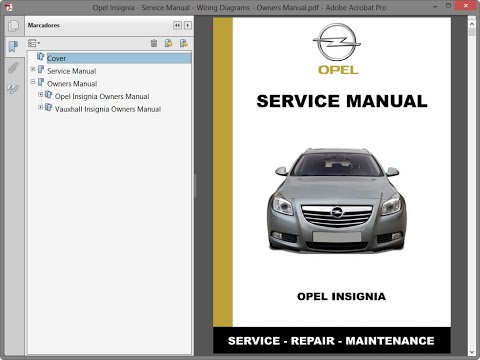Click the OPEL INSIGNIA text on the cover
480x360 pixels.
click(x=341, y=297)
